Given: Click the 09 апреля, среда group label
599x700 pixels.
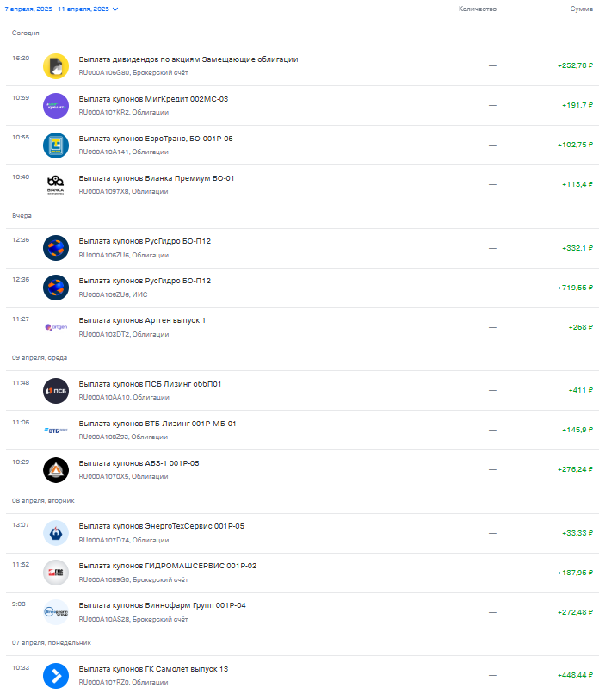Looking at the screenshot, I should coord(40,358).
